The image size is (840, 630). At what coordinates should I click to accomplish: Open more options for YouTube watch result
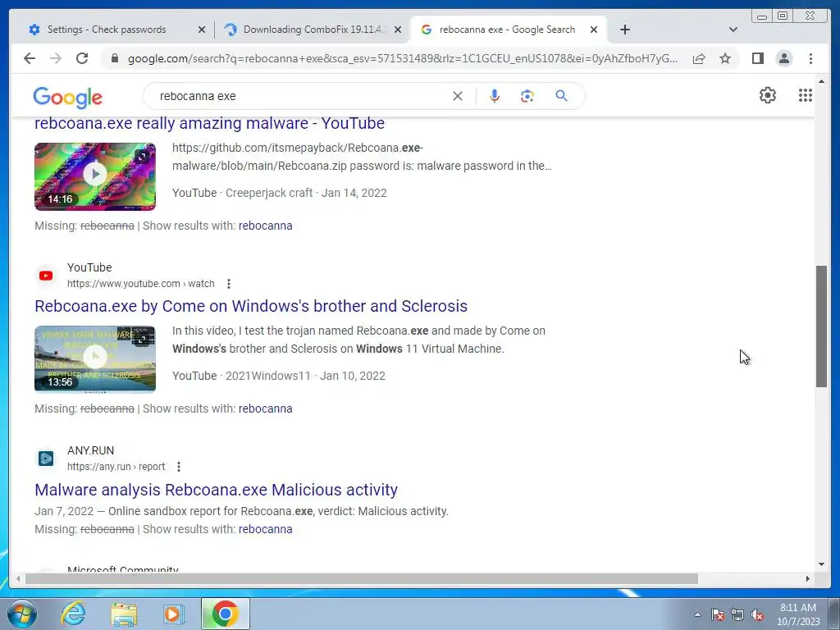point(229,284)
